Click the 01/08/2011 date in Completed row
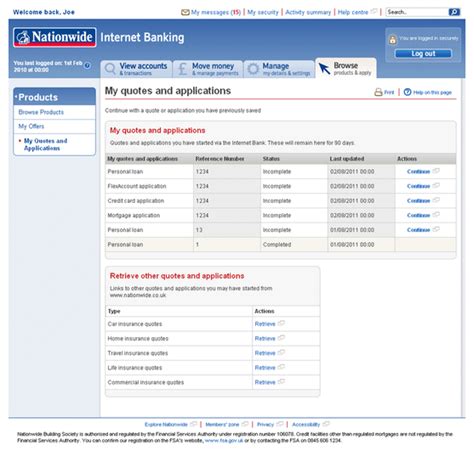 pyautogui.click(x=352, y=245)
